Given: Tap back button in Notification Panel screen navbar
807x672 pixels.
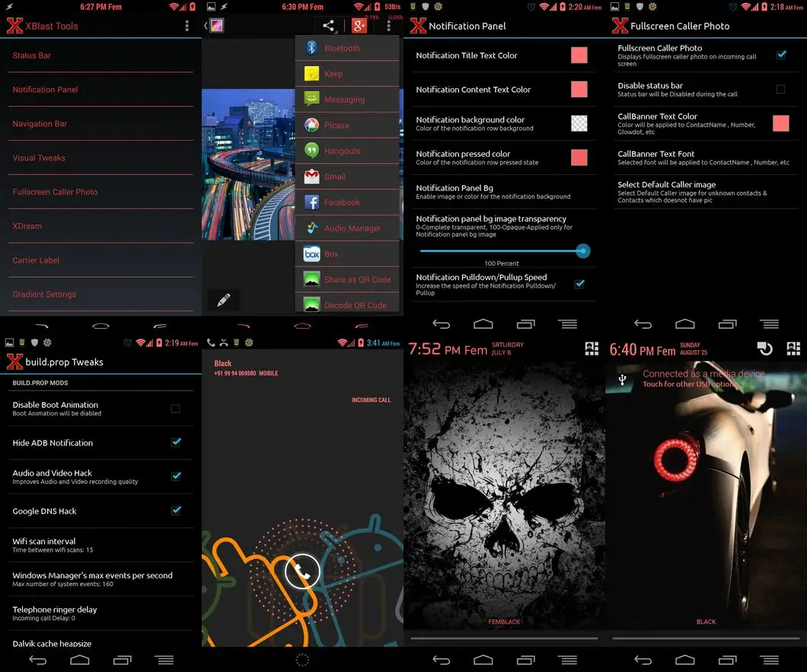Looking at the screenshot, I should 442,323.
